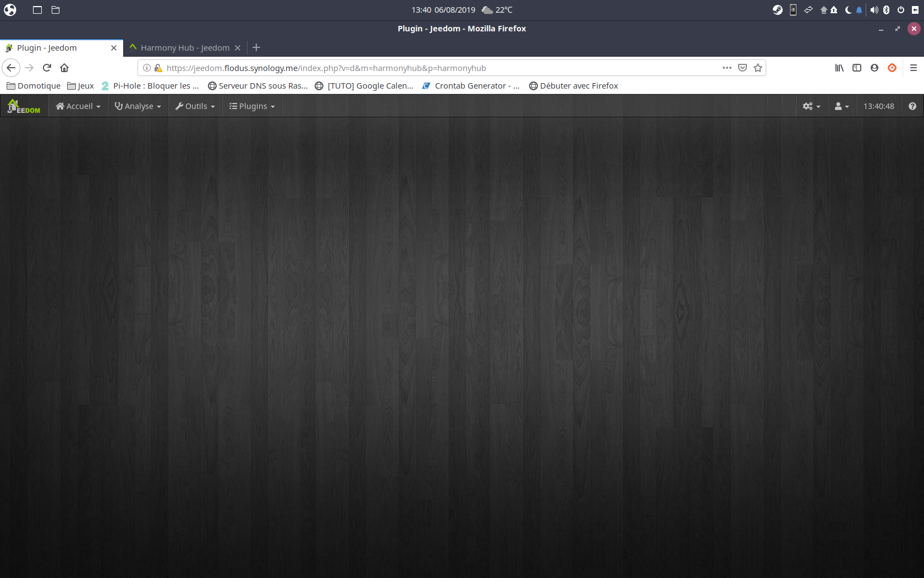Screen dimensions: 924x578
Task: Open the Analyse dropdown menu
Action: pyautogui.click(x=138, y=106)
